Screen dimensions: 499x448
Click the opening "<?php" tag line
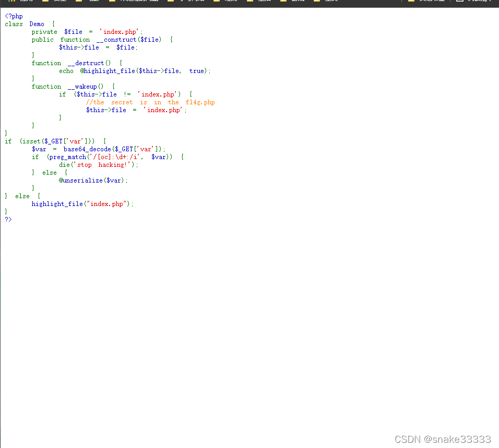click(14, 16)
